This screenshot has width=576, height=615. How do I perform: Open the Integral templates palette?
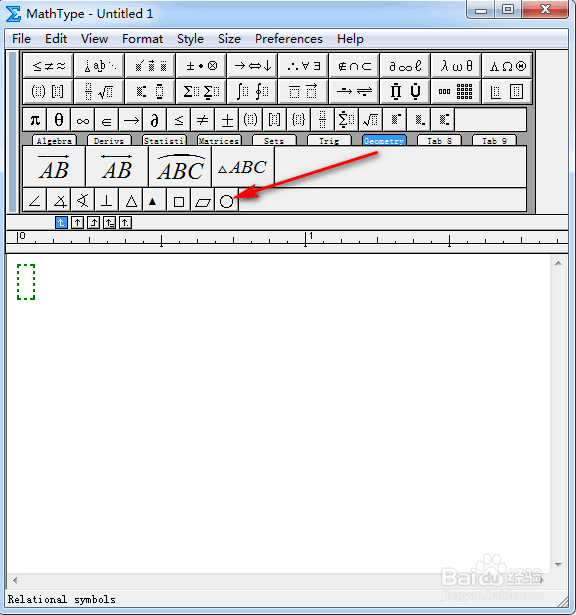pyautogui.click(x=252, y=92)
